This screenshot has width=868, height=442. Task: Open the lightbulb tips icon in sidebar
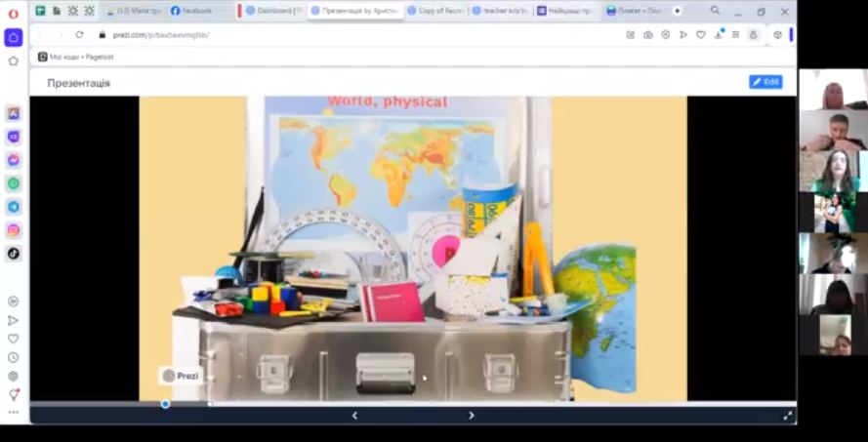click(14, 394)
